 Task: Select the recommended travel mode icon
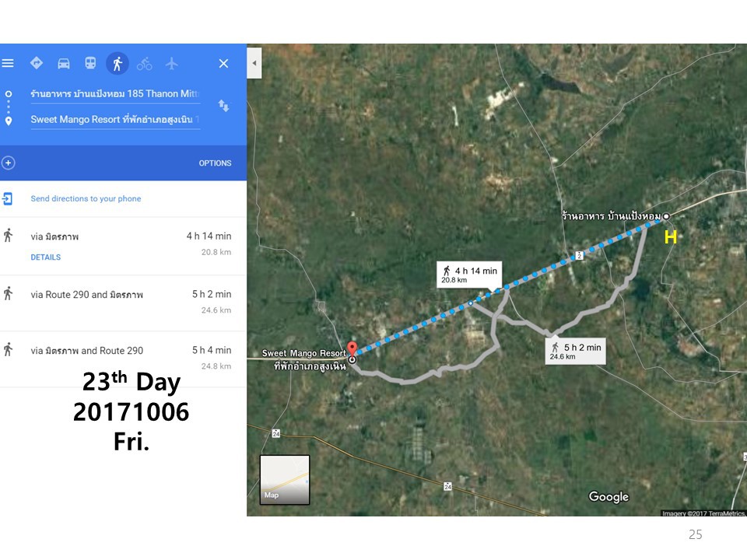(x=37, y=64)
